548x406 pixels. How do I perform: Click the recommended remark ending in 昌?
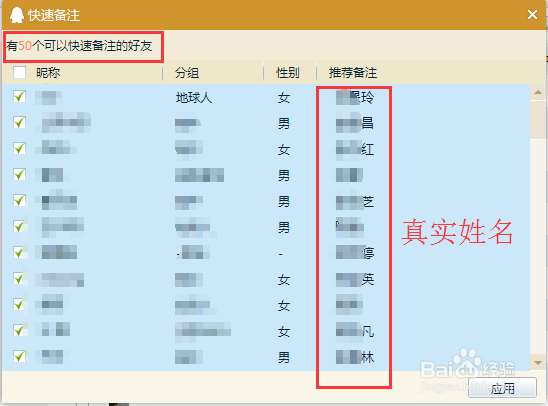pyautogui.click(x=355, y=123)
